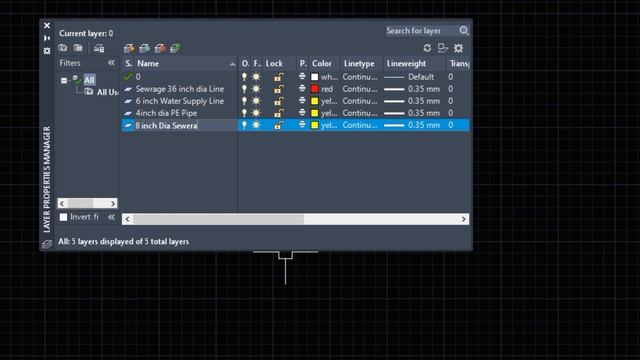640x360 pixels.
Task: Select layer 6 inch Water Supply Line
Action: [180, 101]
